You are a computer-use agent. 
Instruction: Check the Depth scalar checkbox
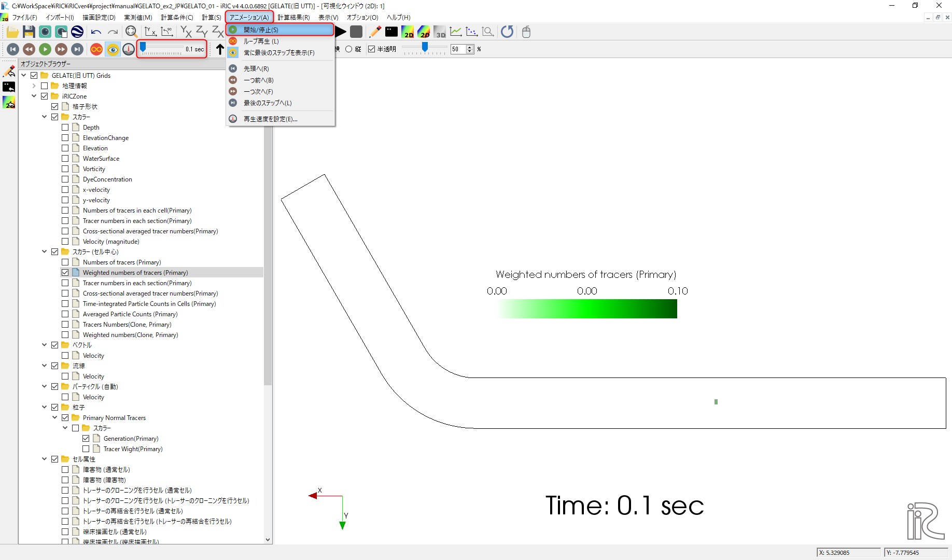click(x=65, y=127)
